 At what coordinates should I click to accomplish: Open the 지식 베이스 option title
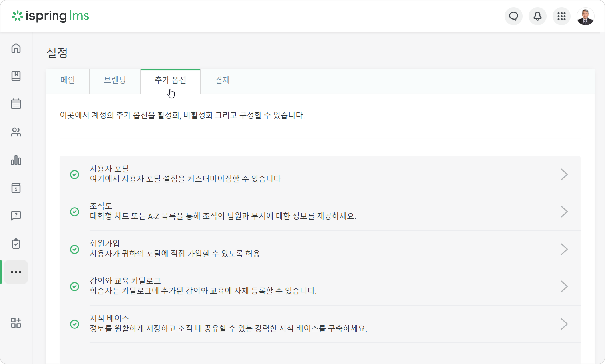coord(110,318)
